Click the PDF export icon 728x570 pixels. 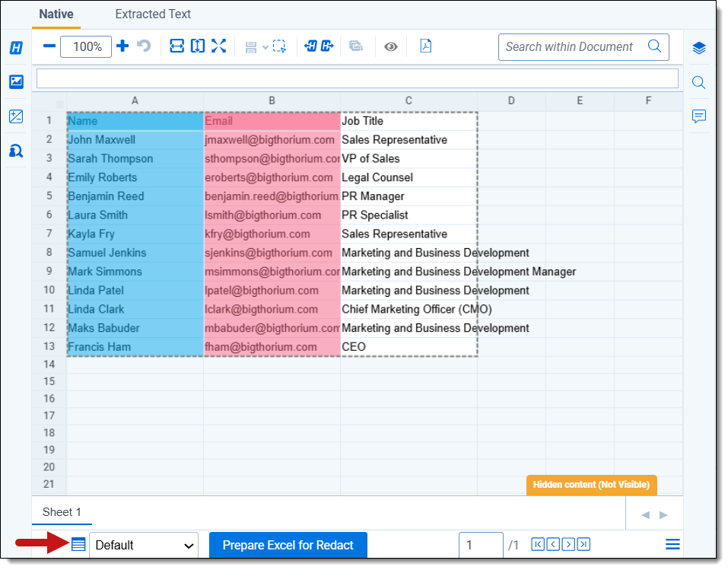[426, 46]
